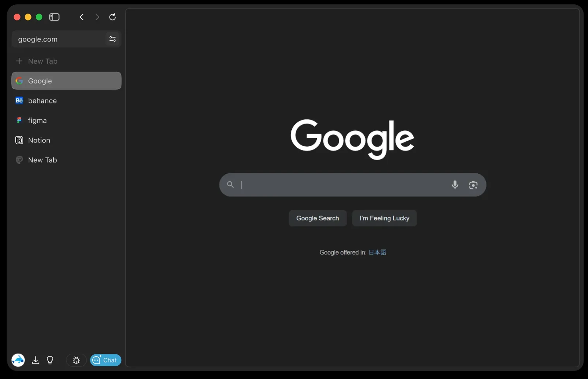This screenshot has height=379, width=588.
Task: Open the Chat assistant button
Action: [106, 360]
